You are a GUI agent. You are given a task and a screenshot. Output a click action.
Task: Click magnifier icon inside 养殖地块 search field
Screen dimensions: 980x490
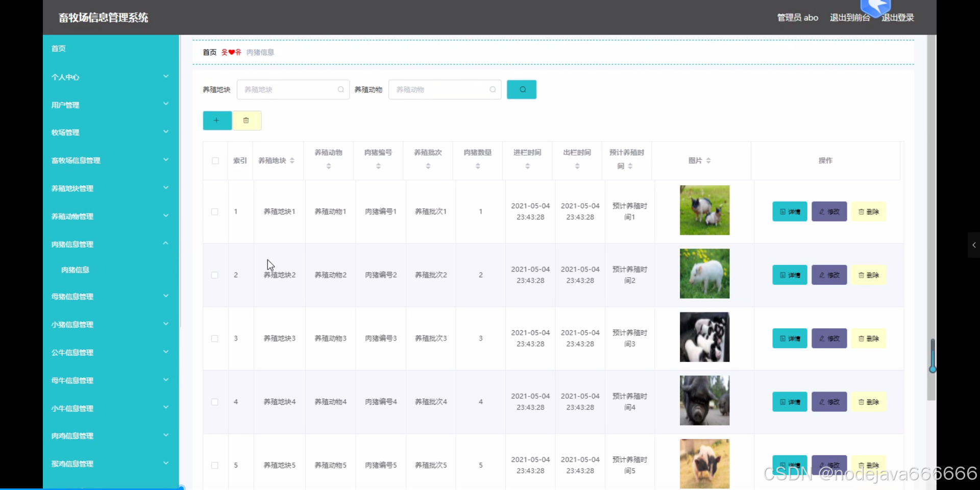pos(340,89)
